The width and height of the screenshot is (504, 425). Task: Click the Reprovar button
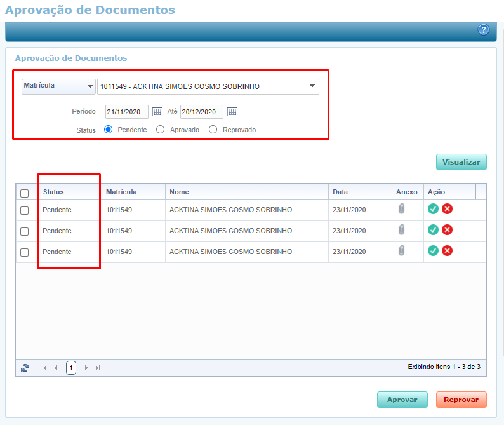point(461,400)
